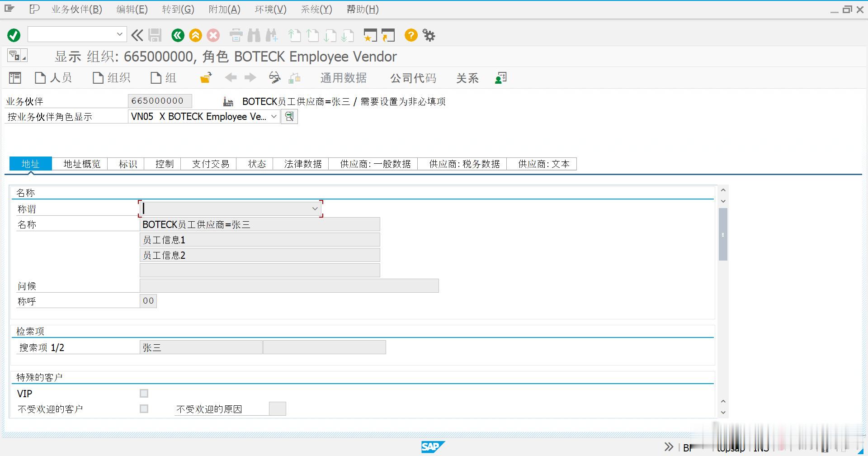Switch to 供应商: 文本 tab
868x456 pixels.
tap(544, 164)
